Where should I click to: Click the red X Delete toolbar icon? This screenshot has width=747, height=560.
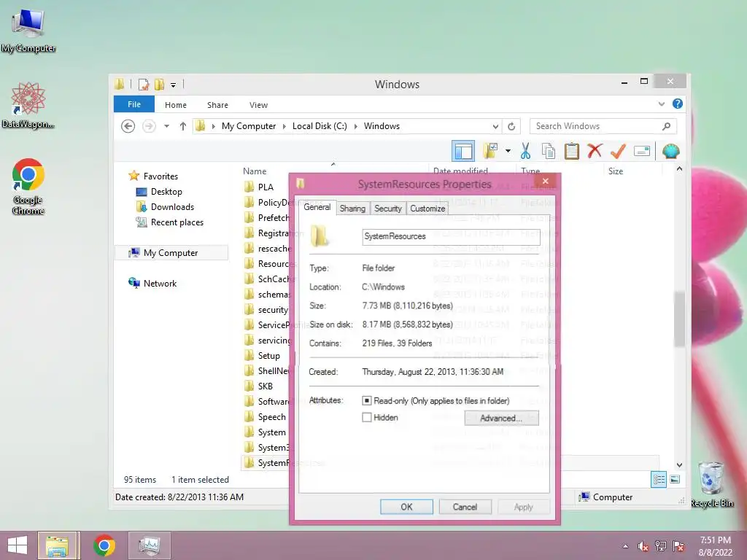tap(595, 151)
